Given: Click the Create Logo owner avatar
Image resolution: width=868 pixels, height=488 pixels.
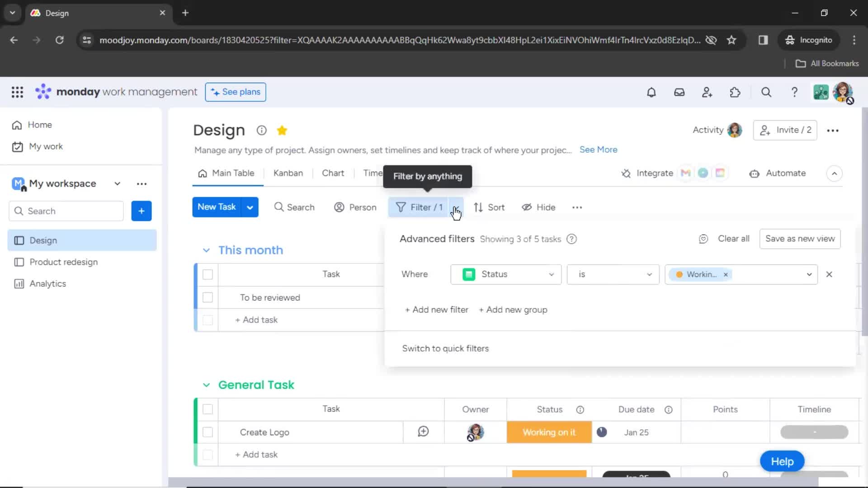Looking at the screenshot, I should click(x=475, y=432).
